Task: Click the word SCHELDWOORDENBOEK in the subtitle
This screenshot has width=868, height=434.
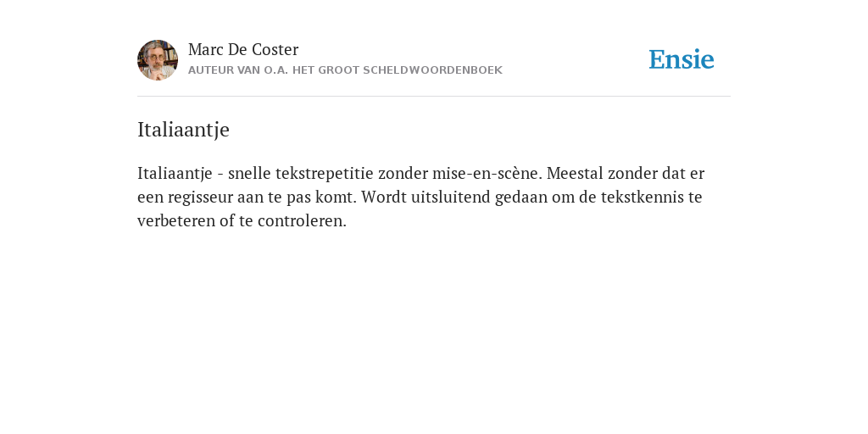Action: (433, 70)
